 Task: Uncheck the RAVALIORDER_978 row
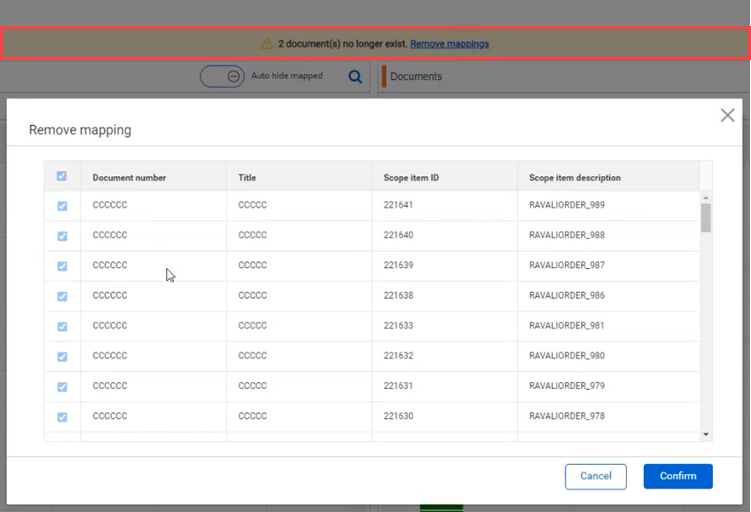point(62,416)
